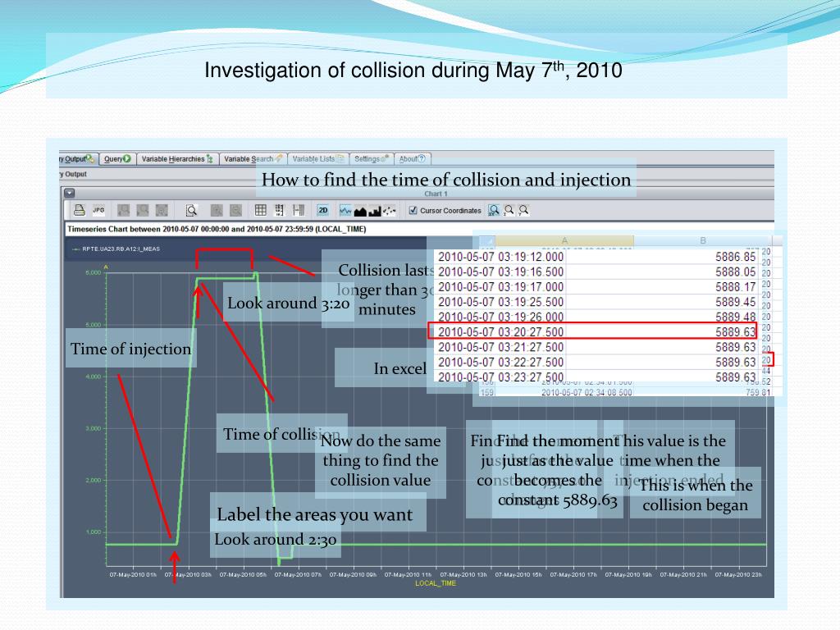Click the value 5888.05 in column B

(735, 272)
